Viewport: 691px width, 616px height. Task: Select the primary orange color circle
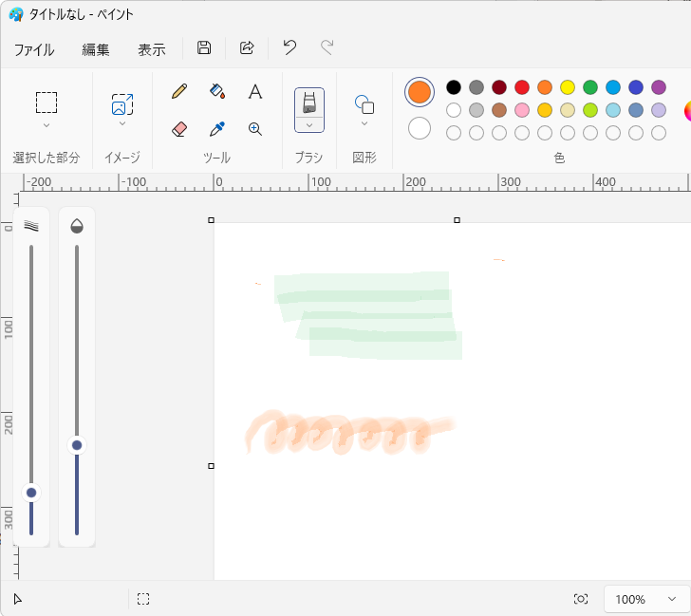[420, 92]
